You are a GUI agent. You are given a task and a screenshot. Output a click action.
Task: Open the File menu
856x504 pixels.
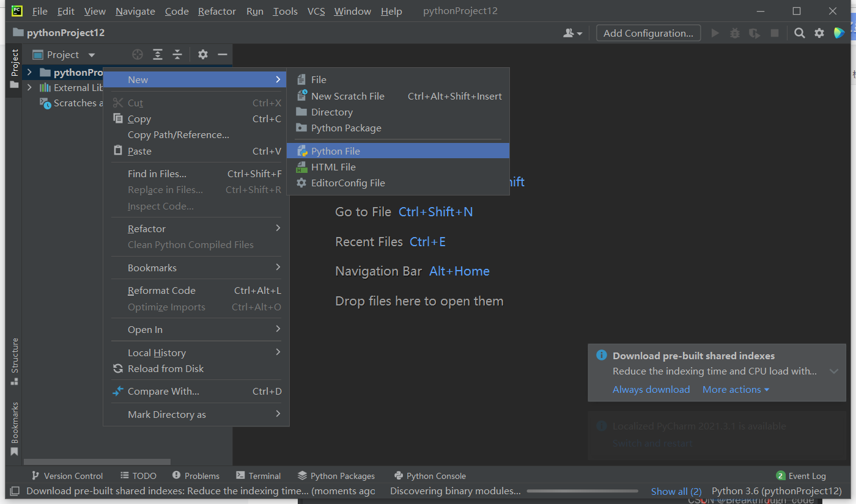pyautogui.click(x=40, y=11)
